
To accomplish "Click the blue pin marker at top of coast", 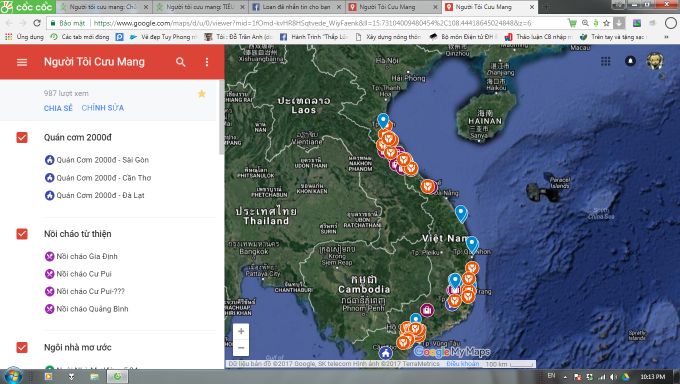I will (x=383, y=121).
